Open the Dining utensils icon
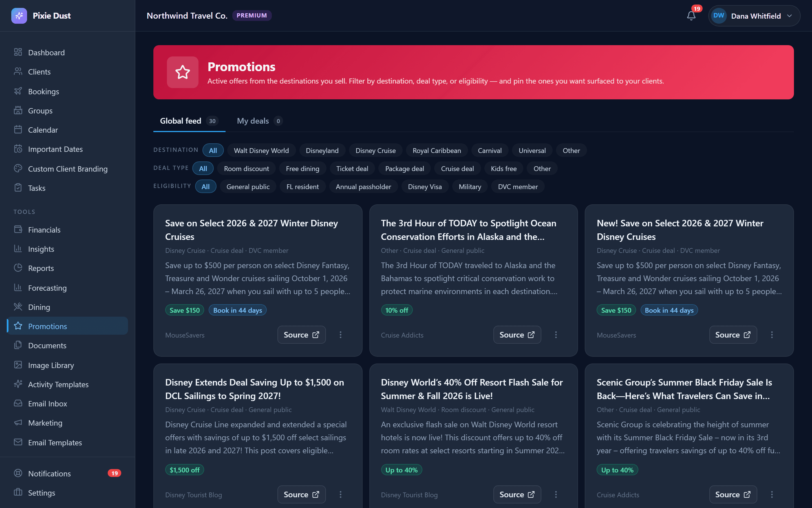812x508 pixels. point(18,307)
